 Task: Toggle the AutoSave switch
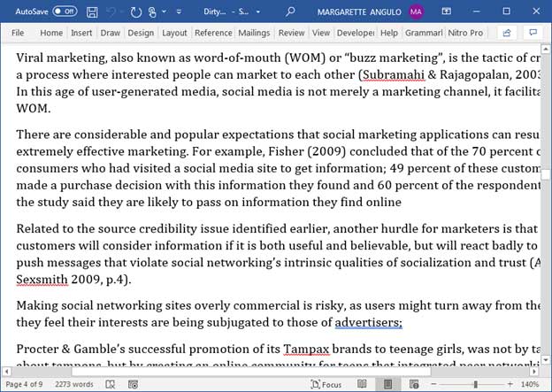tap(65, 12)
